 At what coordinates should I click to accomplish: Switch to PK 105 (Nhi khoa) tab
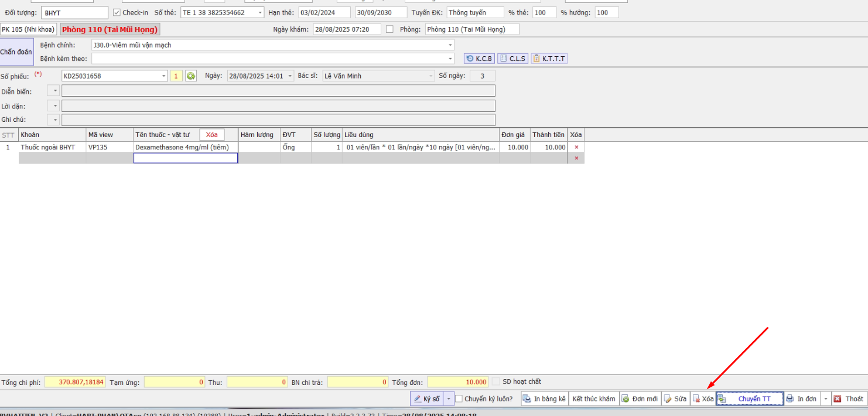coord(28,29)
